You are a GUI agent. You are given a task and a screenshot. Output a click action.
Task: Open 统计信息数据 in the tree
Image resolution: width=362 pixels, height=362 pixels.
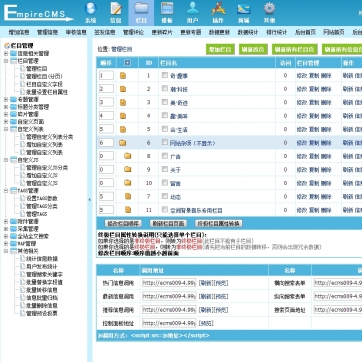(42, 259)
